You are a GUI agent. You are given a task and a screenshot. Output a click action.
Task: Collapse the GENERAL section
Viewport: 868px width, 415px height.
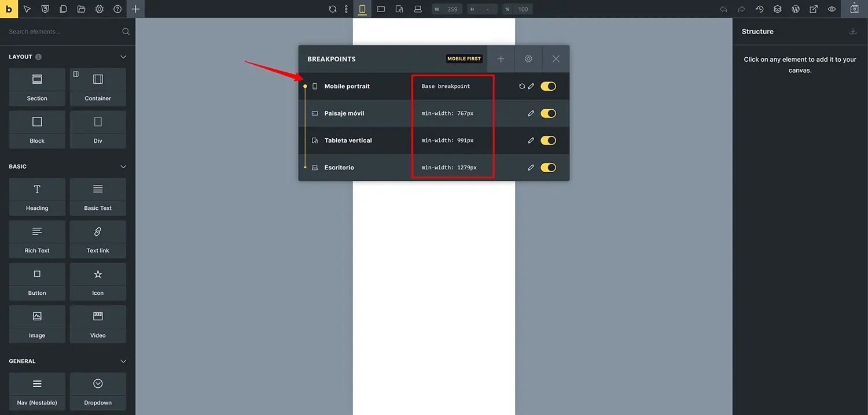(x=123, y=361)
